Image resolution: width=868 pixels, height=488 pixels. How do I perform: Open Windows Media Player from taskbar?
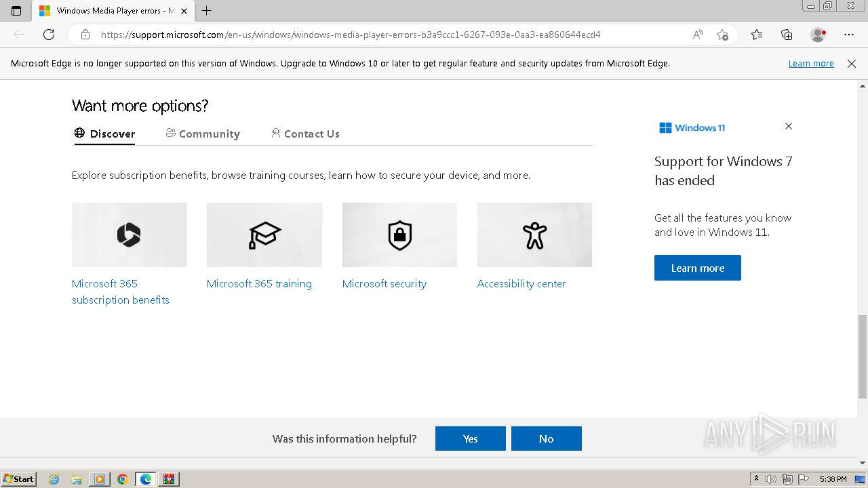100,479
